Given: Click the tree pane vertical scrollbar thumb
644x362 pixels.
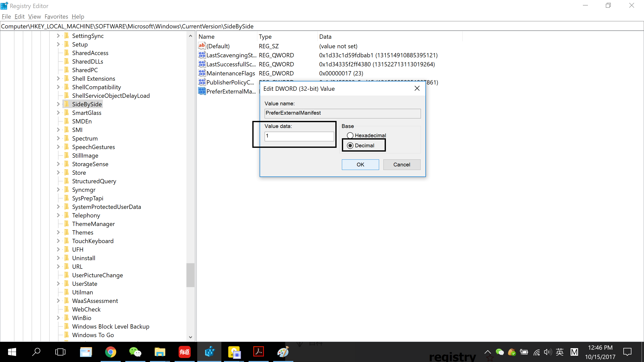Looking at the screenshot, I should 190,275.
